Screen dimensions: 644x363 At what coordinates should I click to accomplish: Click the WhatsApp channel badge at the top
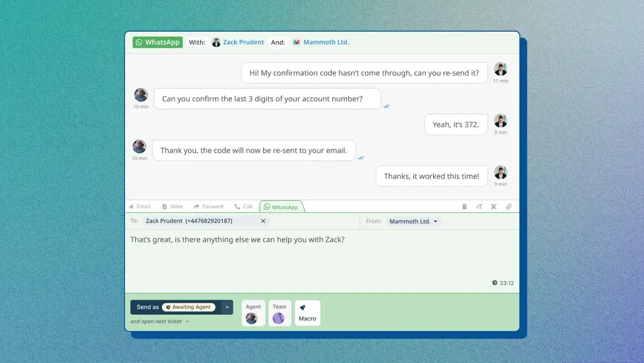157,42
